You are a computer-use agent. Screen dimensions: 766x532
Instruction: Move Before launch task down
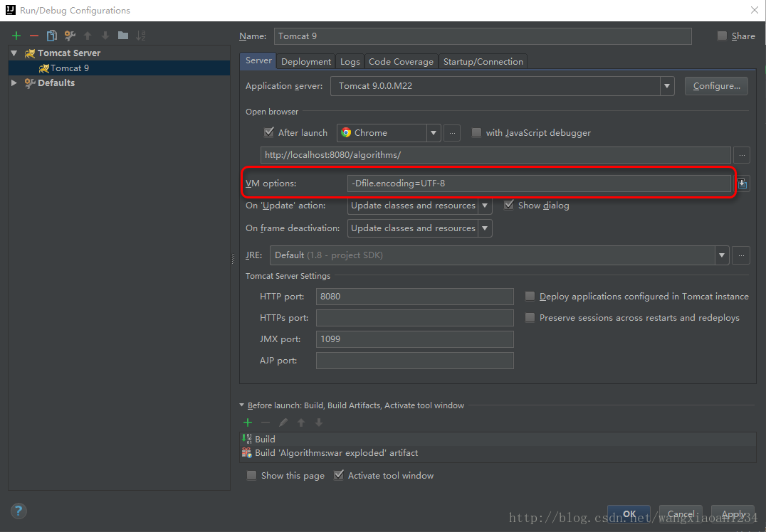coord(318,422)
